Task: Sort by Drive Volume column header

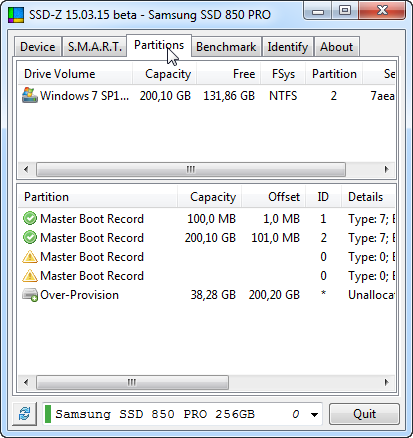Action: (x=75, y=74)
